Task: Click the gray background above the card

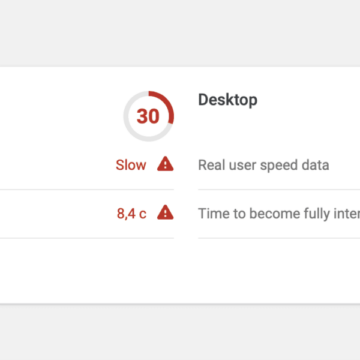Action: 180,33
